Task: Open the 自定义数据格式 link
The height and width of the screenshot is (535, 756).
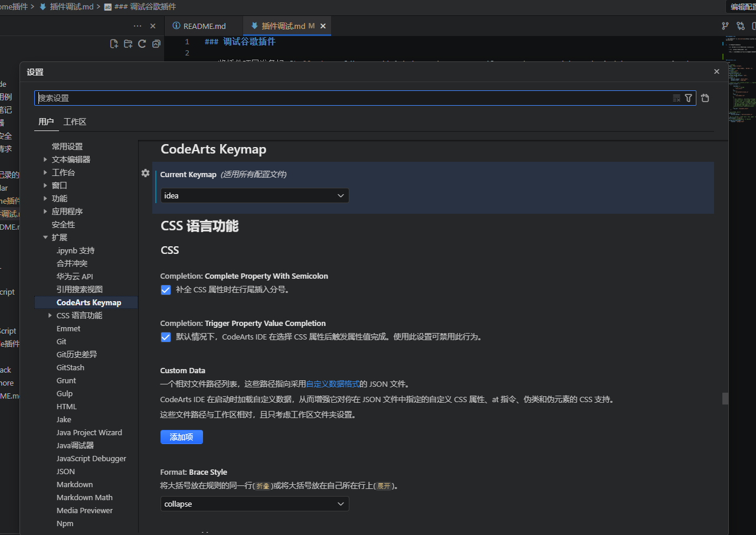Action: click(333, 384)
